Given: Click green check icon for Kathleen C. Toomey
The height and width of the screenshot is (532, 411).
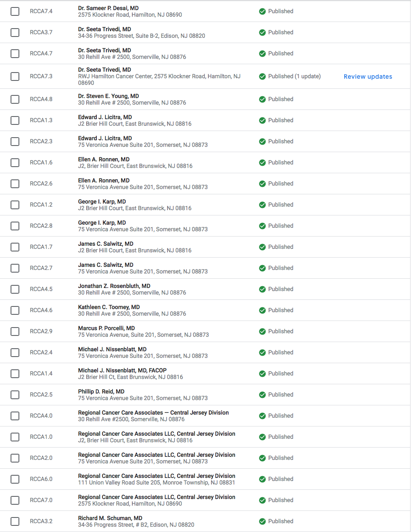Looking at the screenshot, I should (262, 310).
